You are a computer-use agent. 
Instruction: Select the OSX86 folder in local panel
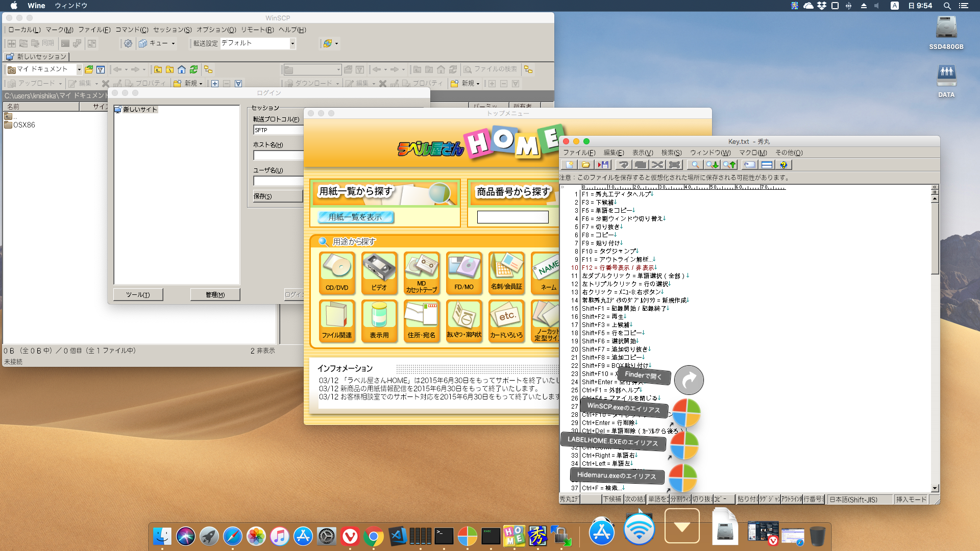pyautogui.click(x=20, y=125)
